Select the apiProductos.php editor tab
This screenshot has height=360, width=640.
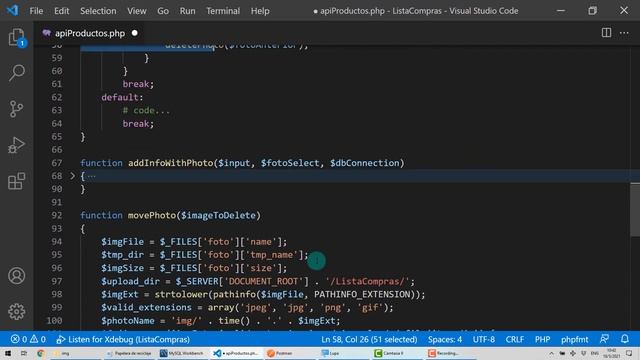point(90,33)
